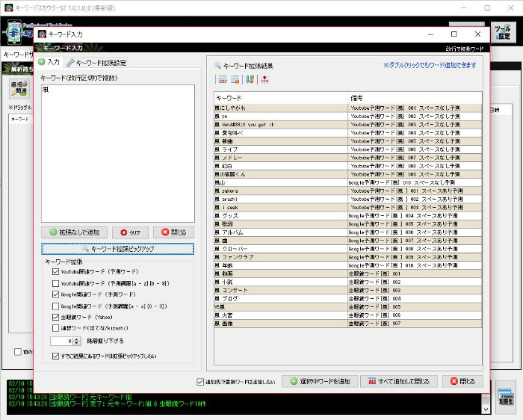Select the 嵐 新曲 keyword row

[x=348, y=141]
